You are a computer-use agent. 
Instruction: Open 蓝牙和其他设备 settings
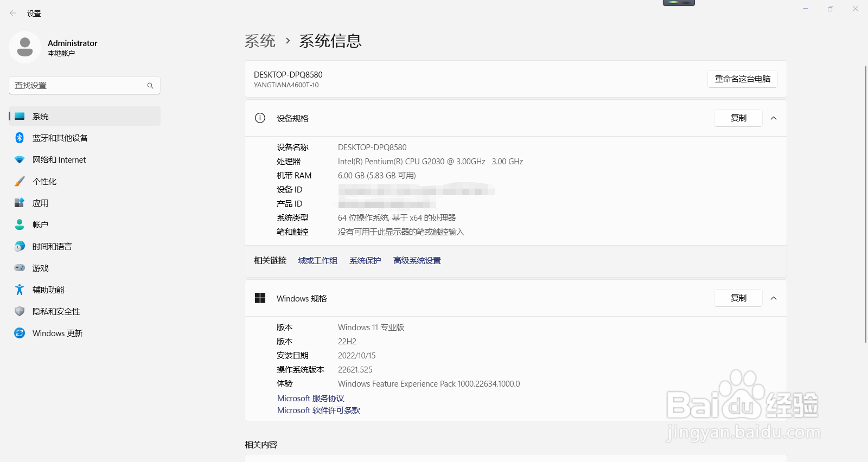coord(85,138)
